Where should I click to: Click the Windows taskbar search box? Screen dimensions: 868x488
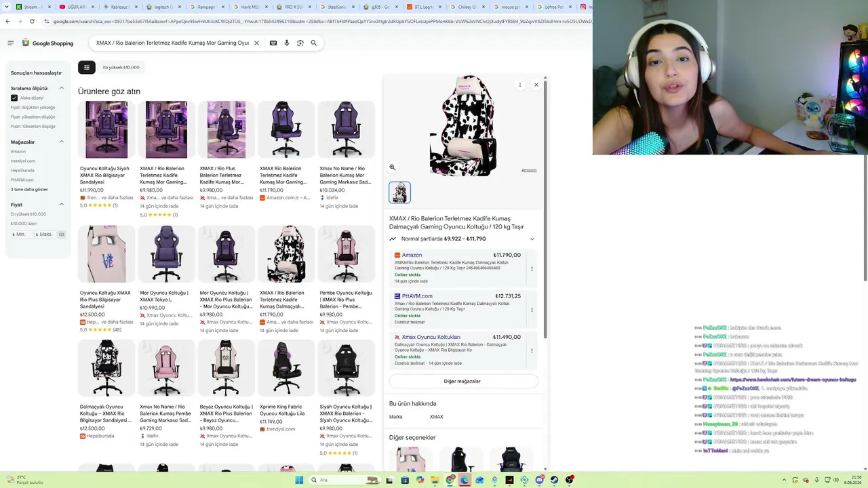tap(344, 480)
